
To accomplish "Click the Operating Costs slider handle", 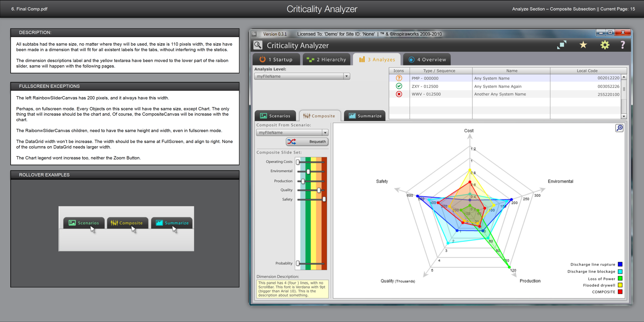I will (x=298, y=162).
